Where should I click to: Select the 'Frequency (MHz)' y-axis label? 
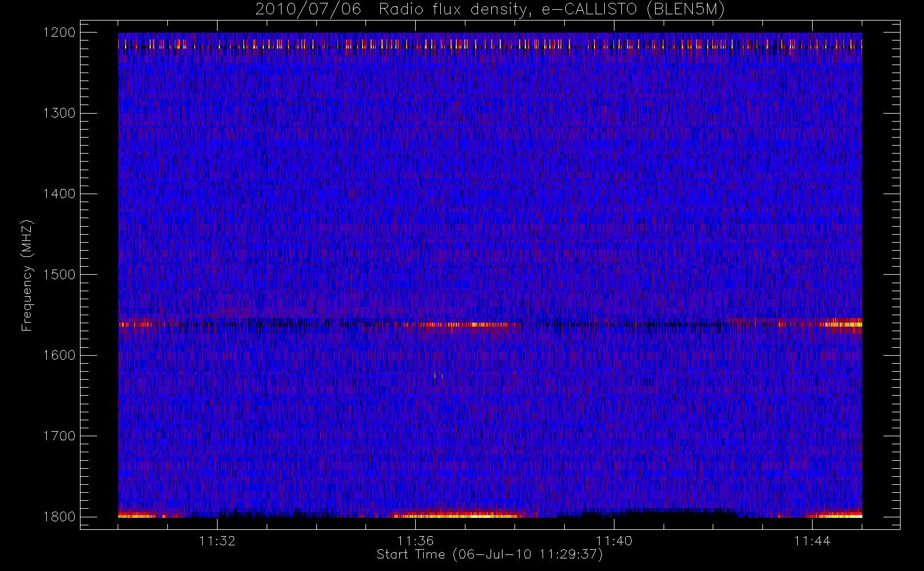[26, 275]
